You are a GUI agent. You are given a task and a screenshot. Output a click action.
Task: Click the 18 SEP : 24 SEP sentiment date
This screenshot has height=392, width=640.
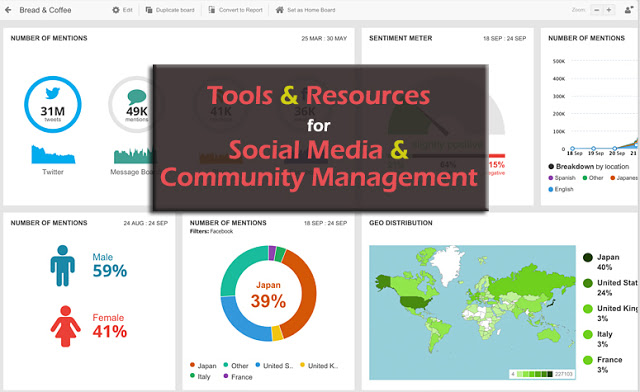click(x=504, y=38)
